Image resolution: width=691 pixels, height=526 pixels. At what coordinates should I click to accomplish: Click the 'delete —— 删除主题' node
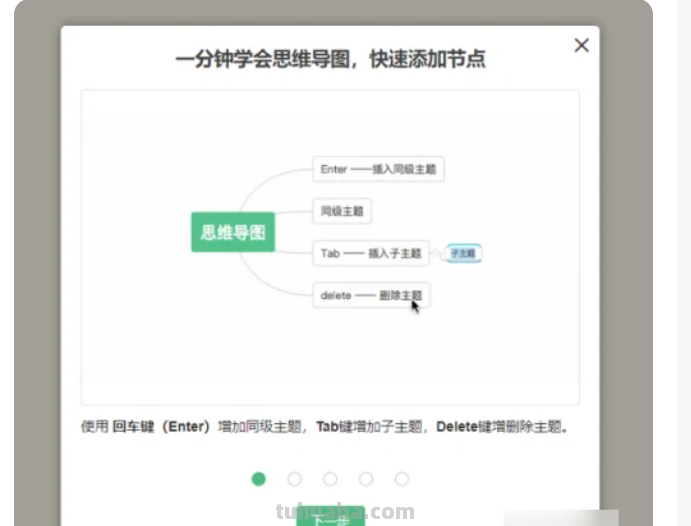click(x=371, y=295)
